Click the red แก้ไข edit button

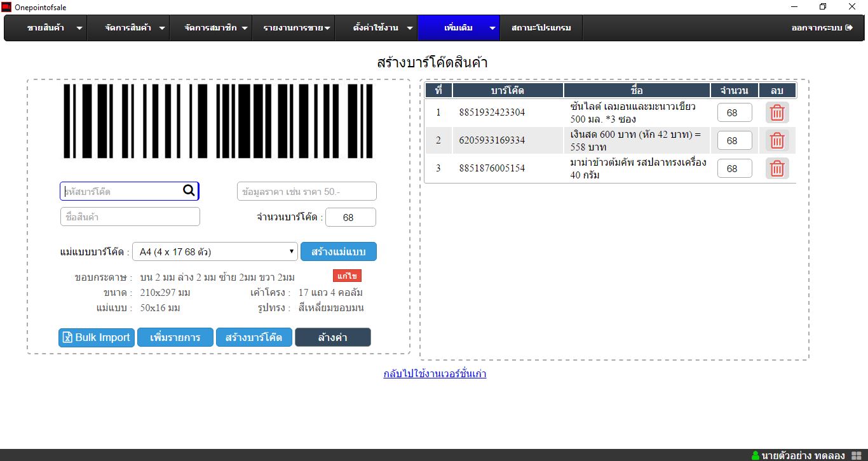(347, 276)
